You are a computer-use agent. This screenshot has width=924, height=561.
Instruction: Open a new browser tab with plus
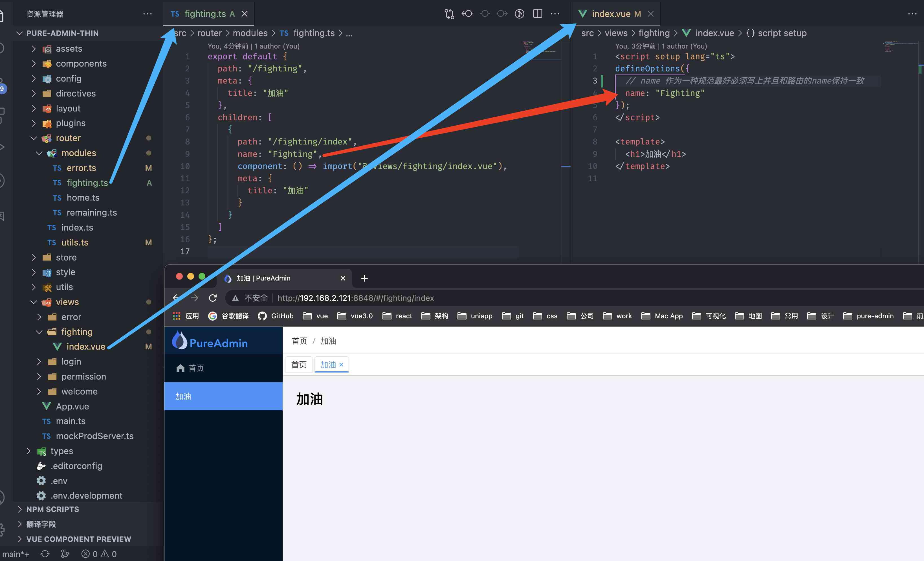[364, 278]
